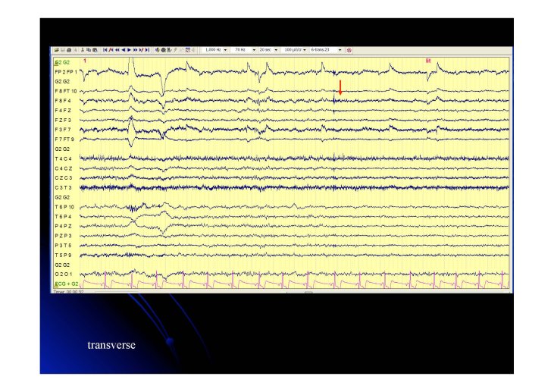Page forward with single right arrow

click(129, 50)
